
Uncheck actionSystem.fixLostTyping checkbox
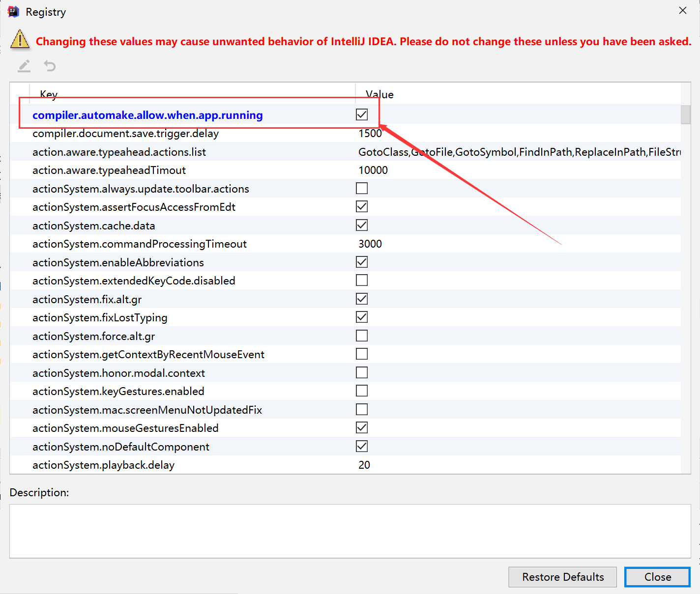coord(362,317)
